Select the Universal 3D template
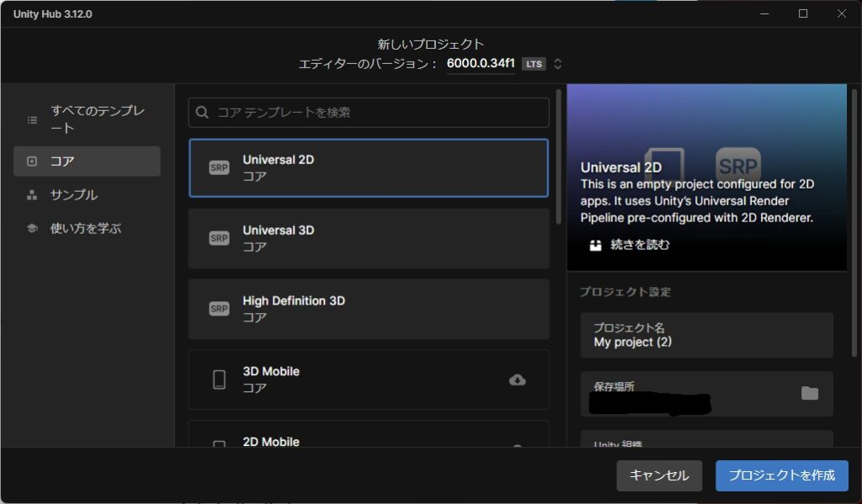 369,238
